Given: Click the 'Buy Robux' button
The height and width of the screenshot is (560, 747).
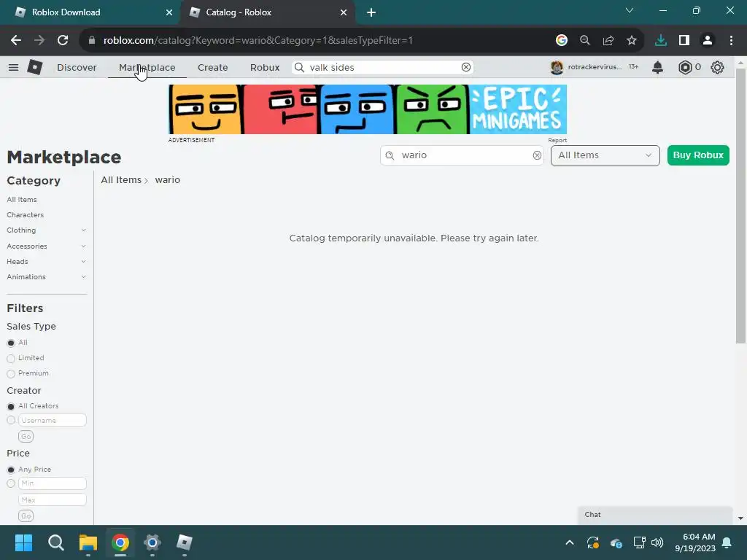Looking at the screenshot, I should tap(698, 155).
